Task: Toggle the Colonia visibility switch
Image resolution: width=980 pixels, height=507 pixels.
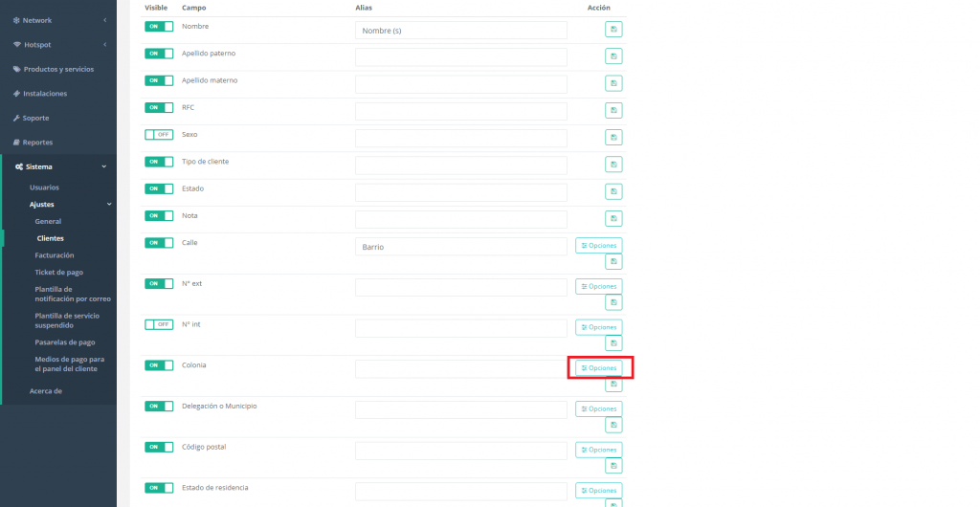Action: pos(159,365)
